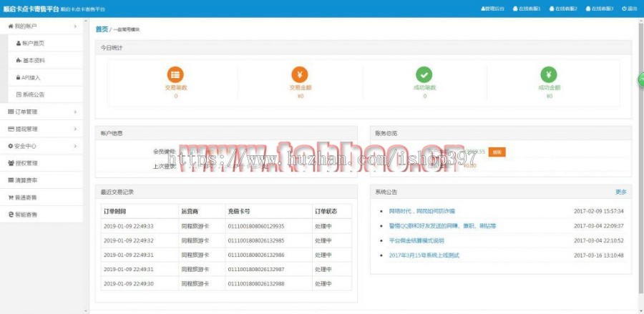Image resolution: width=644 pixels, height=314 pixels.
Task: Expand the 安全中心 sidebar menu
Action: (x=42, y=146)
